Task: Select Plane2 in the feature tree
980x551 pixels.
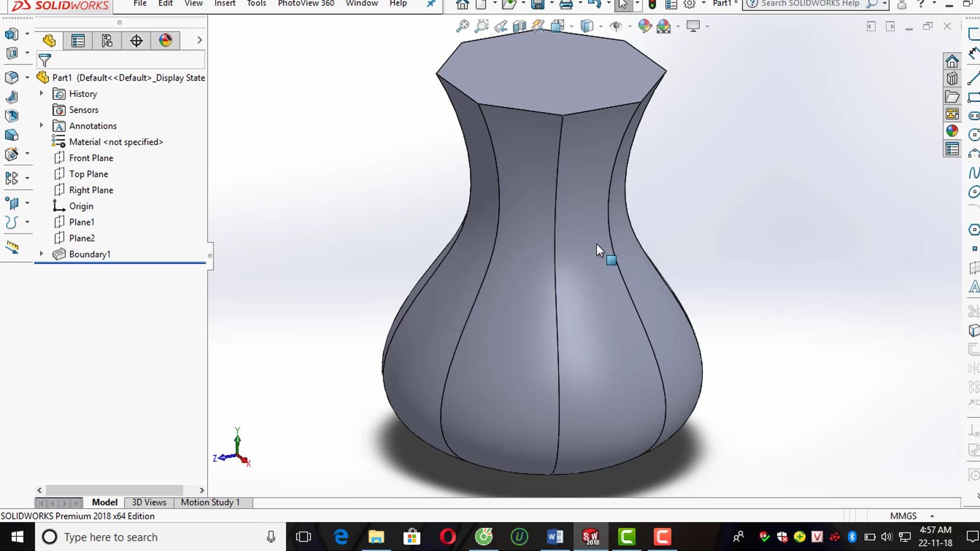Action: coord(82,238)
